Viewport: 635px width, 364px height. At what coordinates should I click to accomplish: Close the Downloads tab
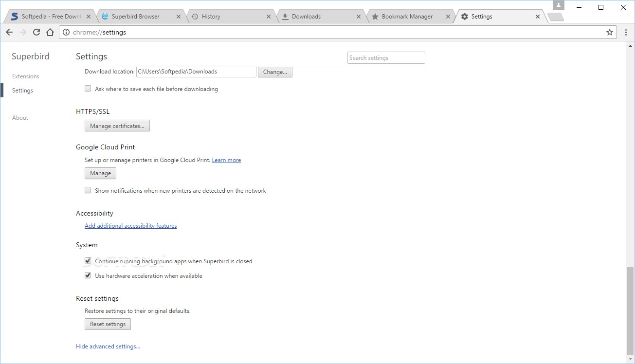tap(359, 17)
